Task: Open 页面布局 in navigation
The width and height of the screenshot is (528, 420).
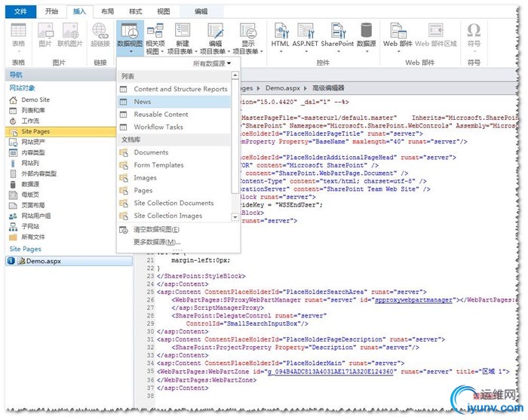Action: (x=33, y=205)
